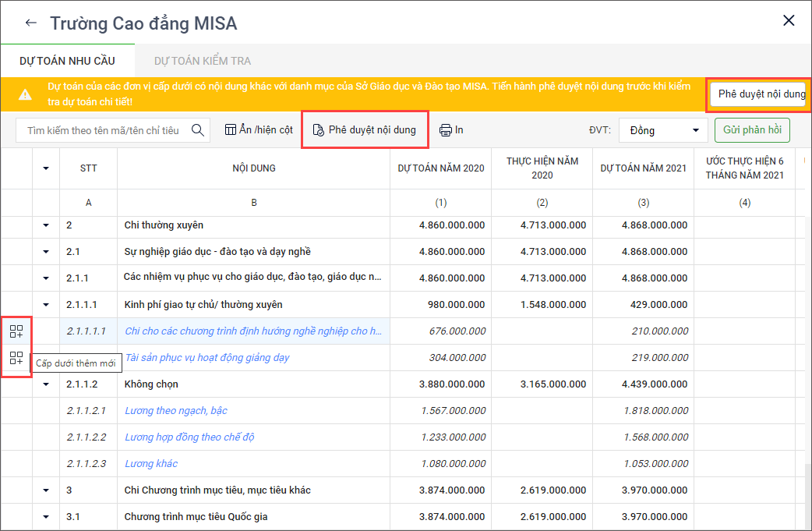Click the yellow banner warning triangle icon
The width and height of the screenshot is (812, 531).
point(25,94)
